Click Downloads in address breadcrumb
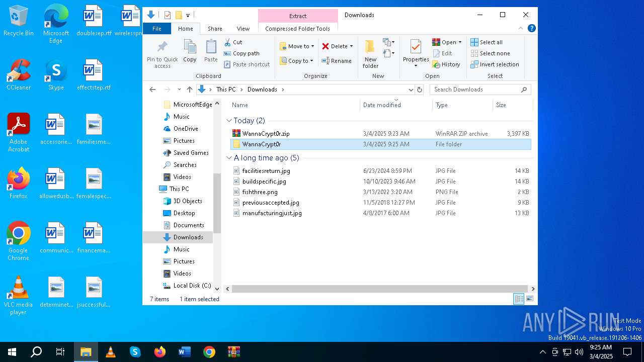Screen dimensions: 644x362 [x=262, y=89]
